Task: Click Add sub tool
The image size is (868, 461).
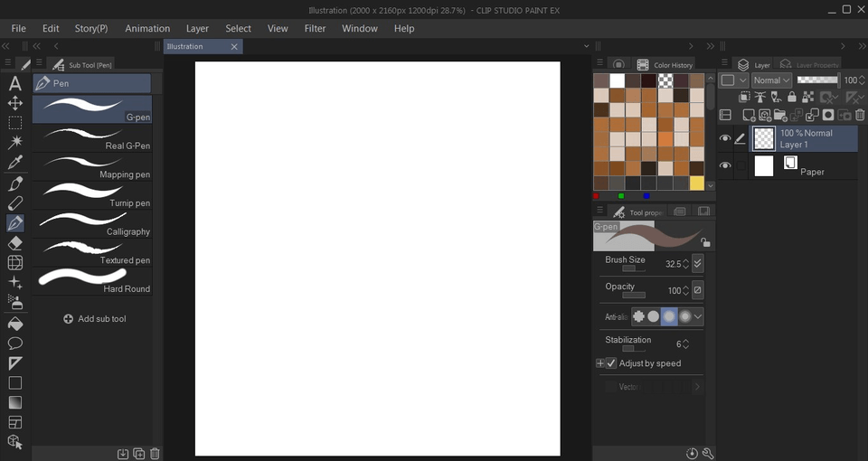Action: [95, 319]
